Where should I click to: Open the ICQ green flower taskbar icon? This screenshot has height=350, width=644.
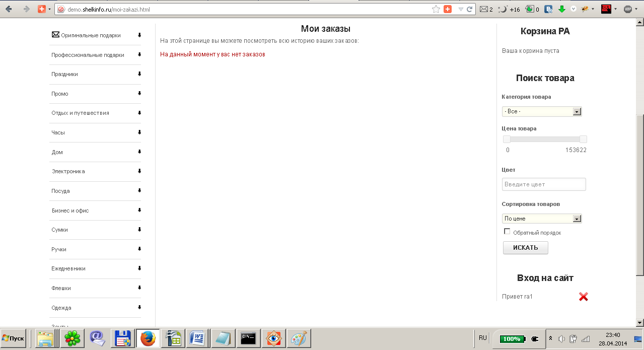click(73, 338)
